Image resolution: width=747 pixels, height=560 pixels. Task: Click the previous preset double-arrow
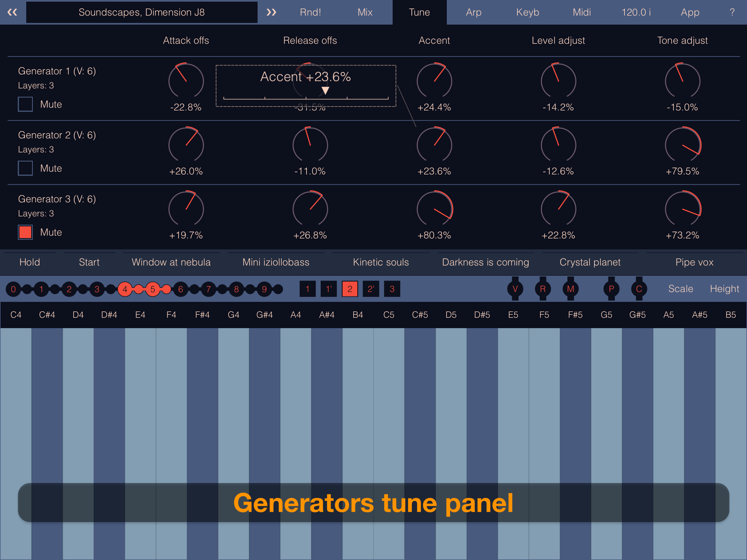[13, 13]
